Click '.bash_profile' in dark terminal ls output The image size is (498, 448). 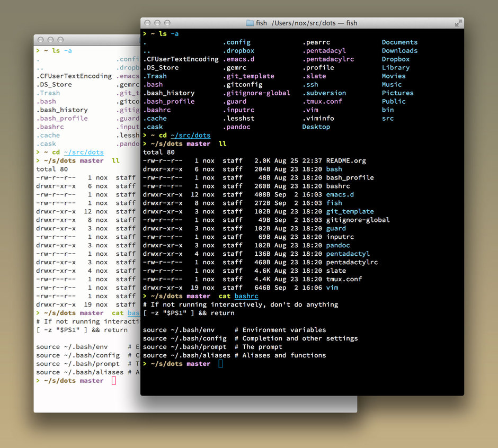(169, 102)
